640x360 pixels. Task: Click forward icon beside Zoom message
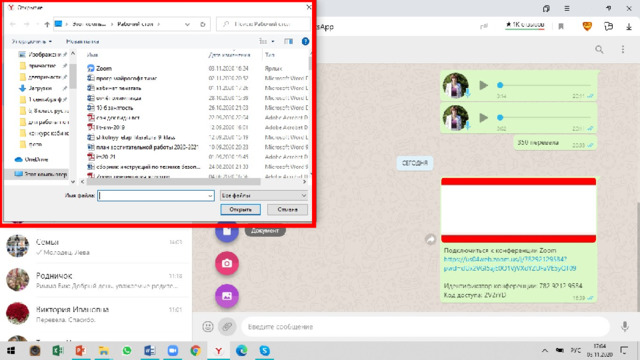point(430,239)
